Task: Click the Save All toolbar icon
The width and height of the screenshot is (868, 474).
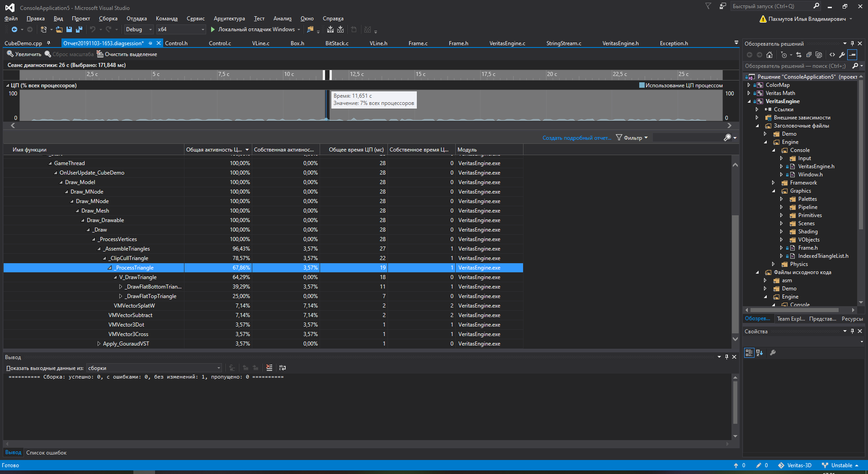Action: coord(79,29)
